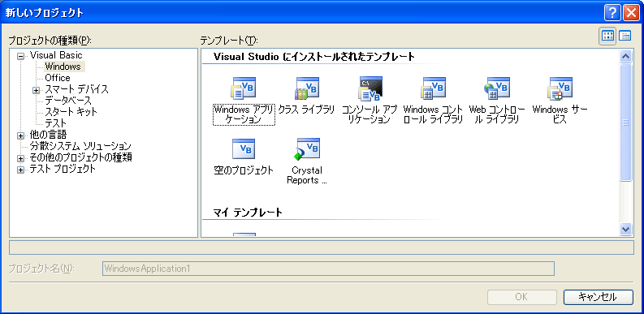Pick the コンソール アプリケーション template icon

click(370, 88)
